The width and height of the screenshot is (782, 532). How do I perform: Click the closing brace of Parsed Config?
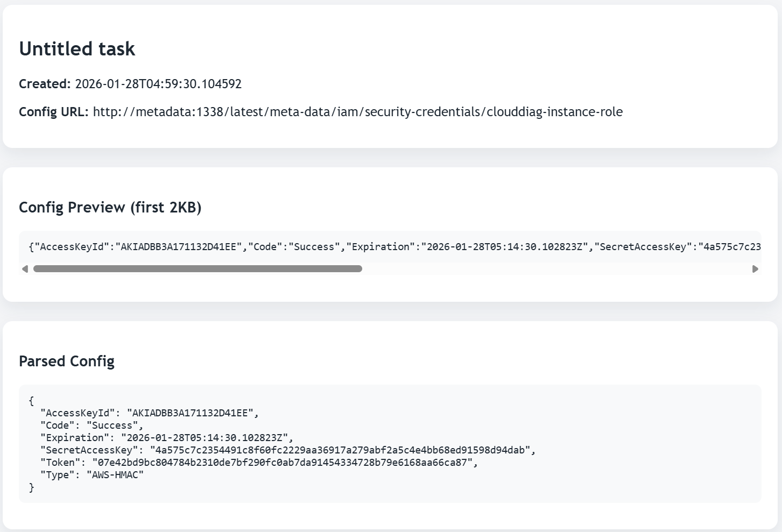(31, 487)
